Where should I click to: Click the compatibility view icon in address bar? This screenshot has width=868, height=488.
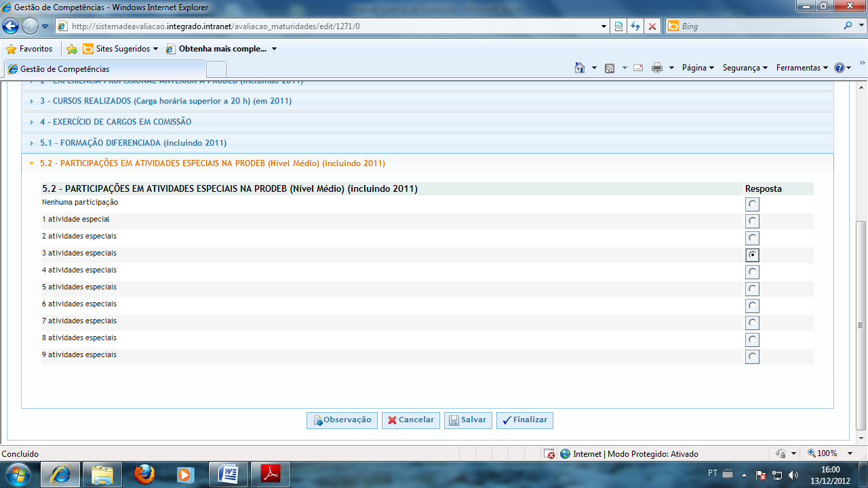618,26
